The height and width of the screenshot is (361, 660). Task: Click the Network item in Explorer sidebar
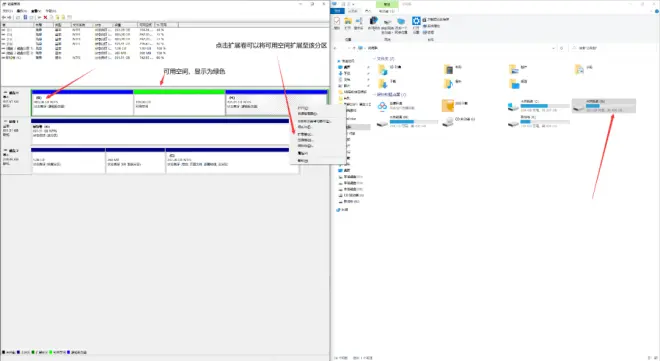click(342, 210)
